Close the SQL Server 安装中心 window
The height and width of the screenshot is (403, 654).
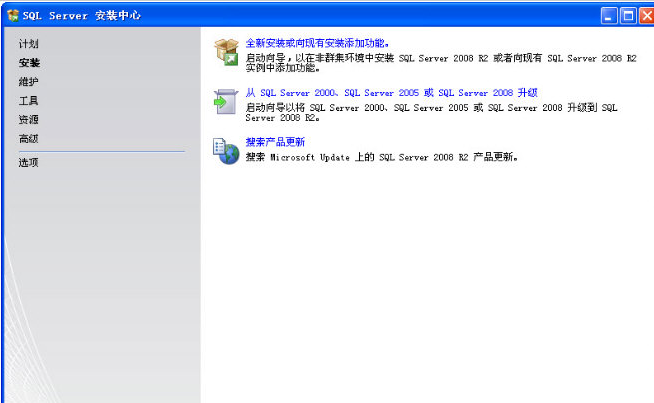[646, 16]
